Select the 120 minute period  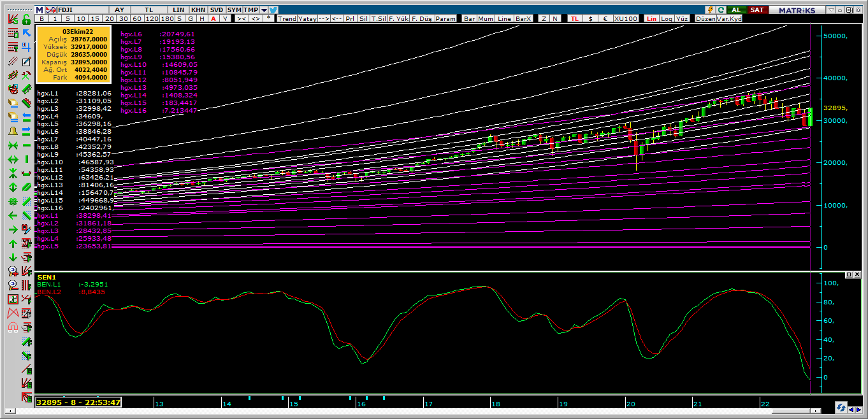coord(152,18)
